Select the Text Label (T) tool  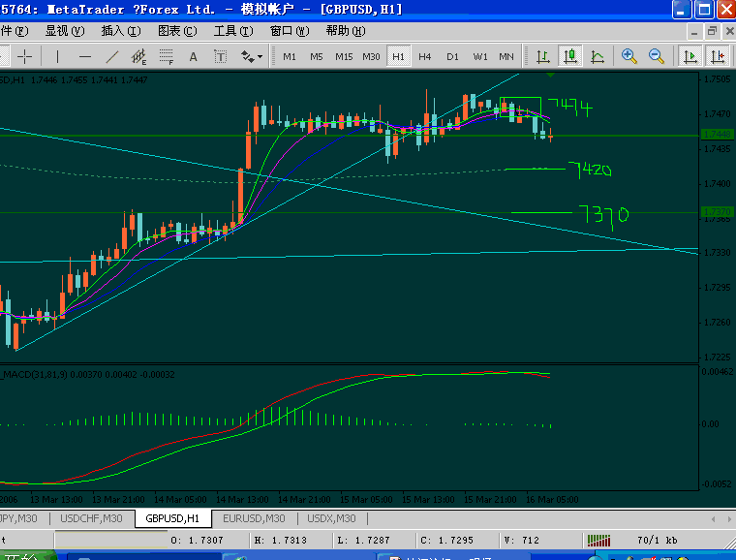point(220,57)
